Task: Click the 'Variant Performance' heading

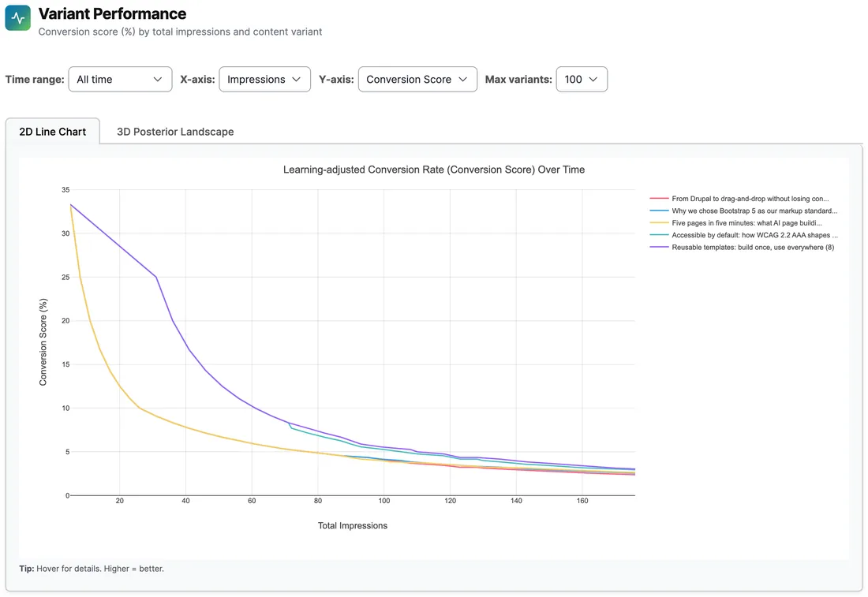Action: tap(112, 13)
